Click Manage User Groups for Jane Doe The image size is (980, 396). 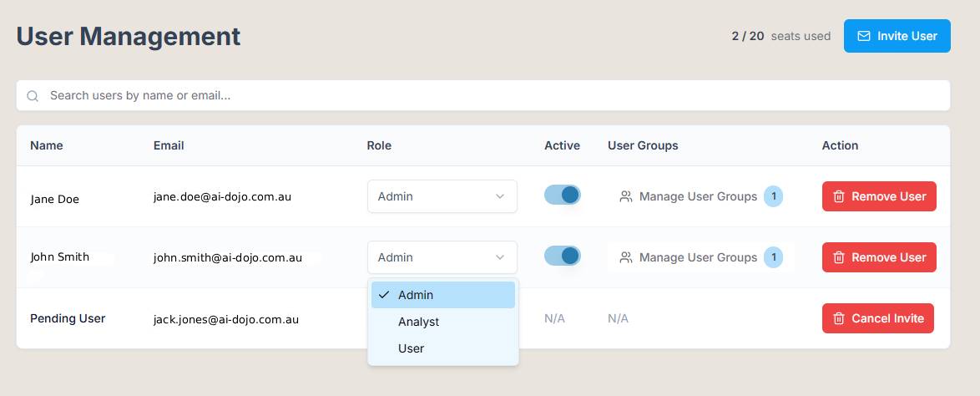698,197
